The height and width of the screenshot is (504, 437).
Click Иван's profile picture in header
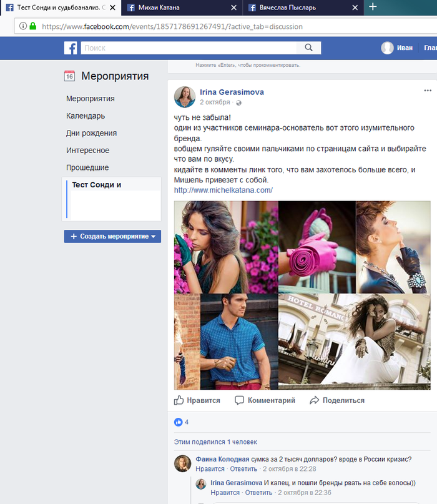click(388, 48)
